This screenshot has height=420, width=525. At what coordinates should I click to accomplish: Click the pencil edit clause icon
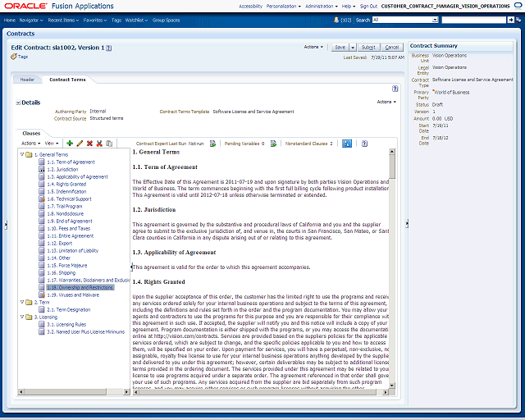pyautogui.click(x=80, y=144)
